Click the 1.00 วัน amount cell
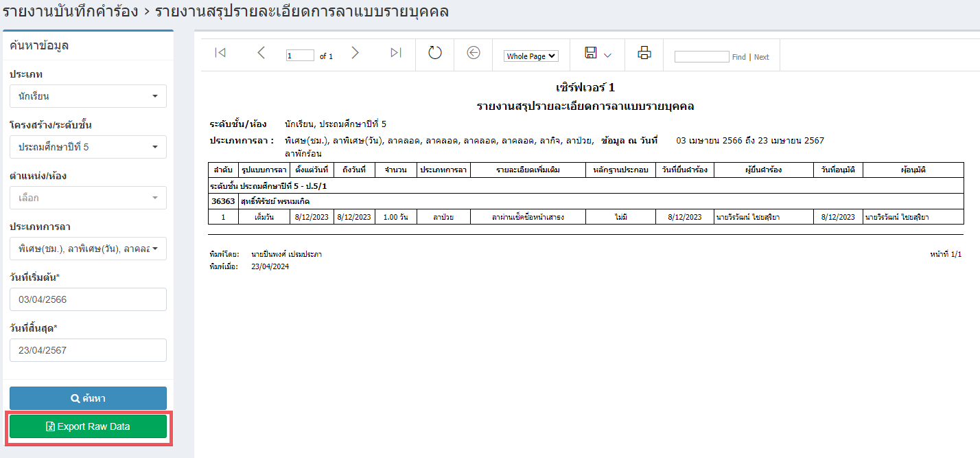The width and height of the screenshot is (980, 458). pyautogui.click(x=396, y=217)
